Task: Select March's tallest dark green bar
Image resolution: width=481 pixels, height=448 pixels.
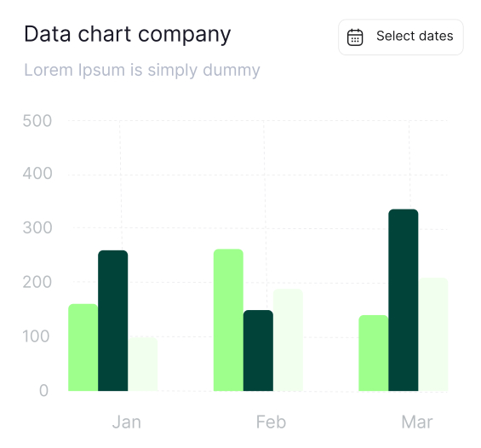Action: (404, 300)
